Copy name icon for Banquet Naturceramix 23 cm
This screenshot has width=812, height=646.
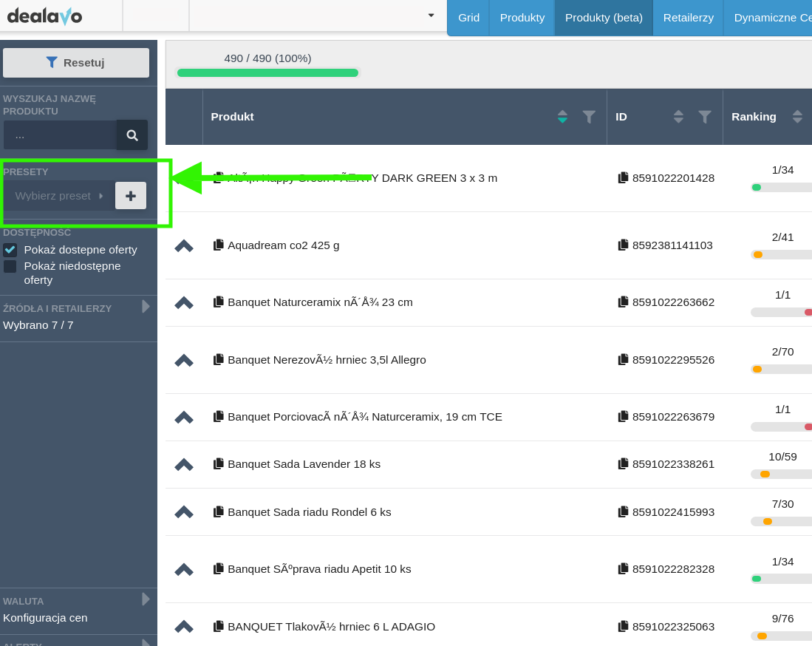(219, 302)
